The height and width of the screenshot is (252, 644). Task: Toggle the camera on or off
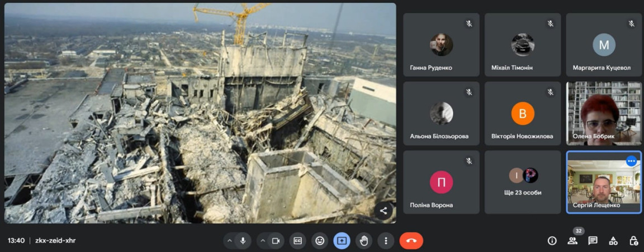275,241
